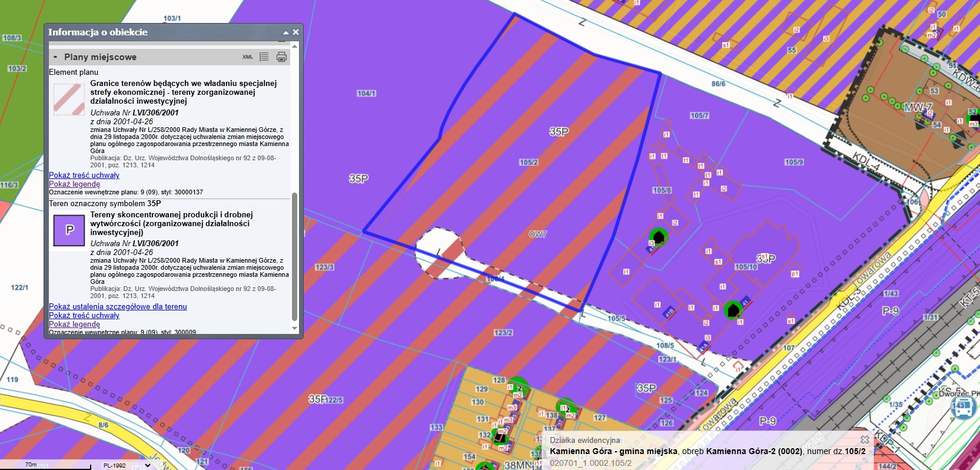Click the purple P zone symbol swatch
This screenshot has width=980, height=470.
[69, 230]
